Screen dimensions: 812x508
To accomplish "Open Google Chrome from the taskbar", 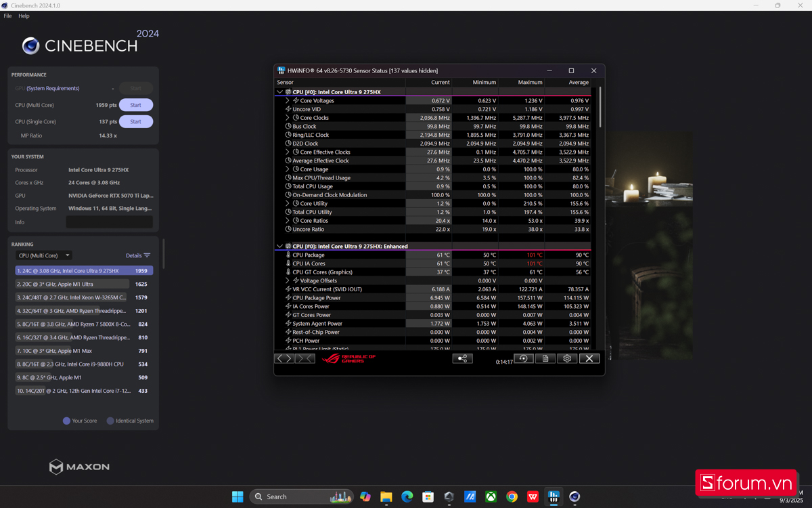I will tap(512, 496).
